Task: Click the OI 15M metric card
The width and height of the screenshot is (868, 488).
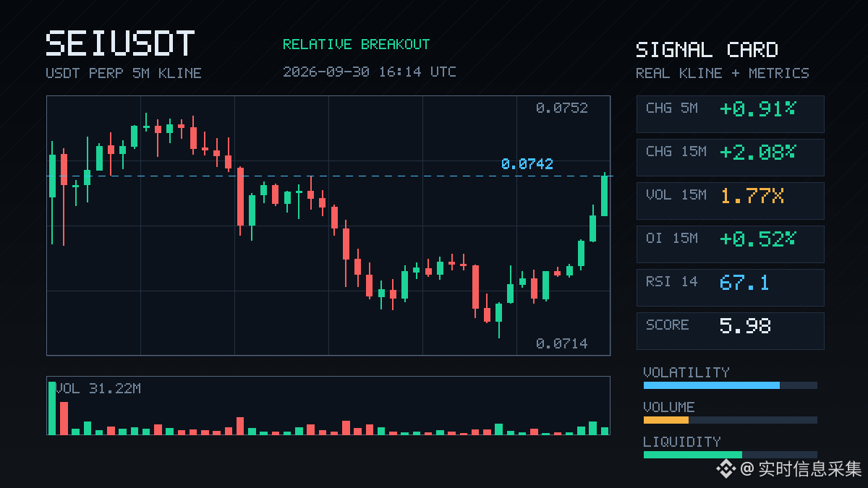Action: click(730, 244)
